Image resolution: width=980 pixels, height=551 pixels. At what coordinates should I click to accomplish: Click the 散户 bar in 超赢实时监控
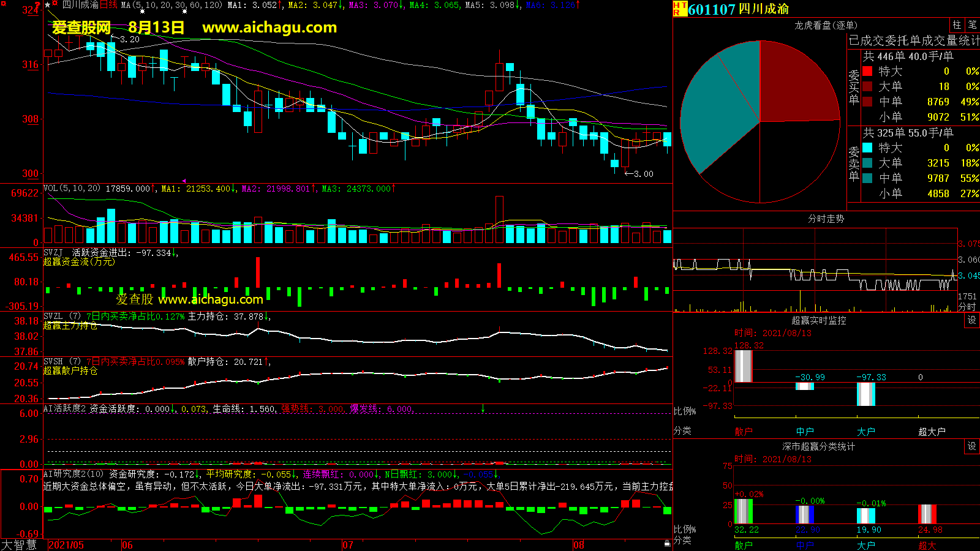point(743,365)
